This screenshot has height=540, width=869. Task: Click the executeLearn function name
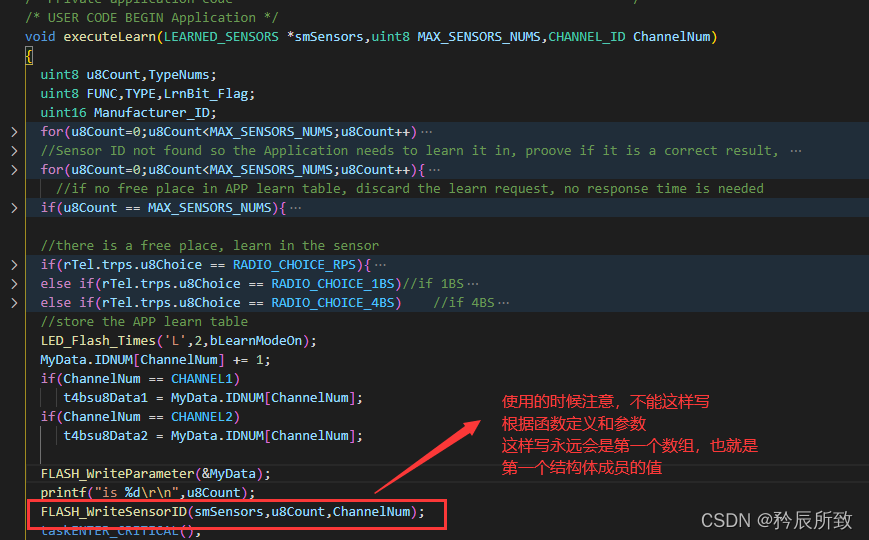(x=110, y=37)
